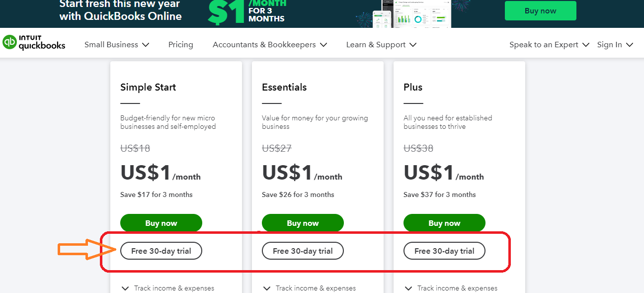
Task: Click Buy now for the Simple Start plan
Action: 161,223
